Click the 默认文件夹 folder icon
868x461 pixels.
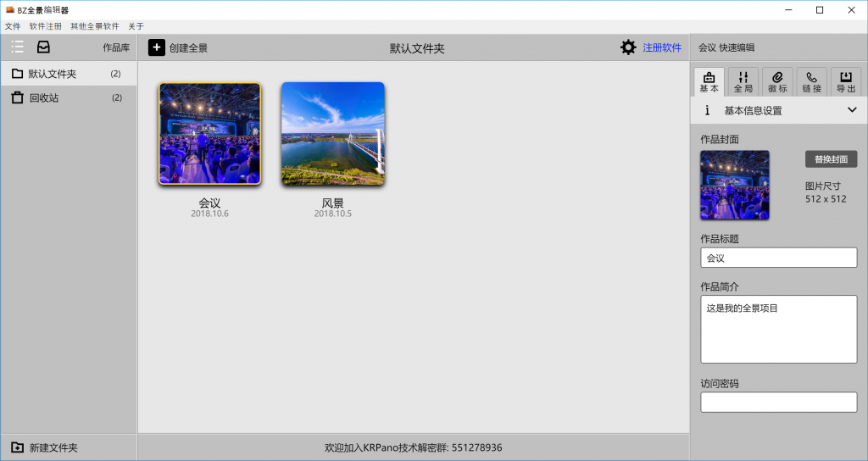18,74
